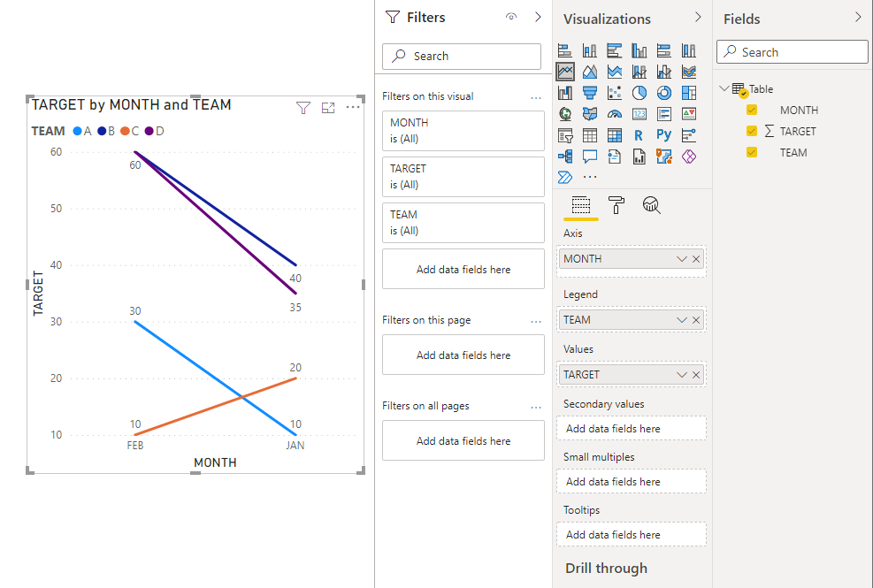Select the Q&A speech bubble visual
The height and width of the screenshot is (588, 873).
coord(590,157)
